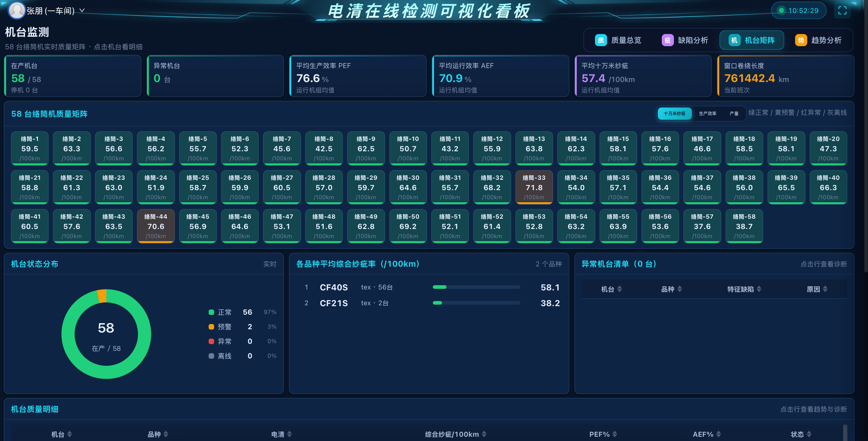Open the 趋势分析 tab
The width and height of the screenshot is (868, 441).
coord(818,40)
